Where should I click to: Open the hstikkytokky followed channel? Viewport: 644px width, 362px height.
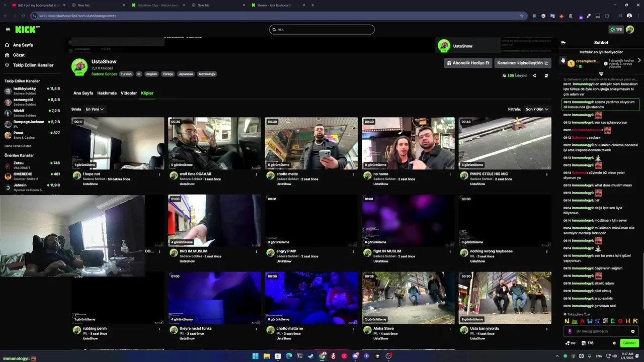[x=32, y=90]
